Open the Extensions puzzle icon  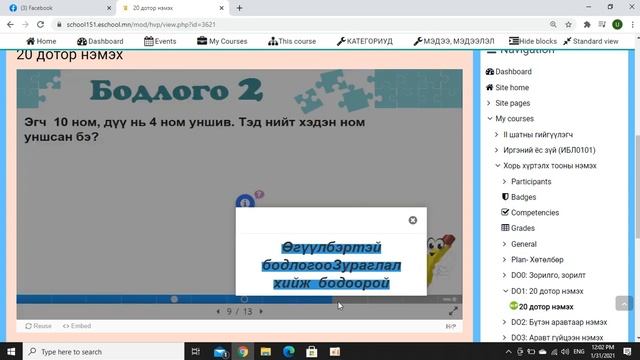587,24
